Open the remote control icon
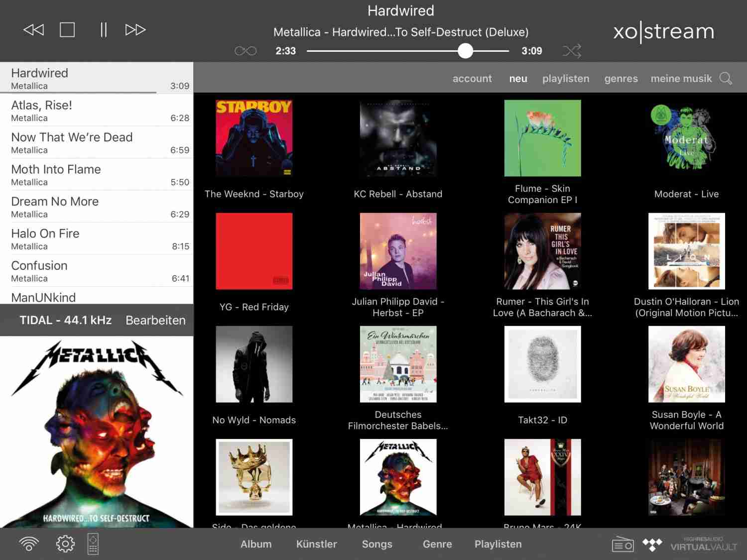The image size is (747, 560). [93, 544]
